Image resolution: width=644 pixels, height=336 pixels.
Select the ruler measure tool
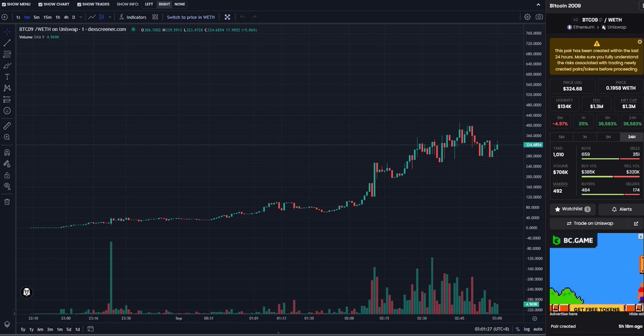pos(7,126)
